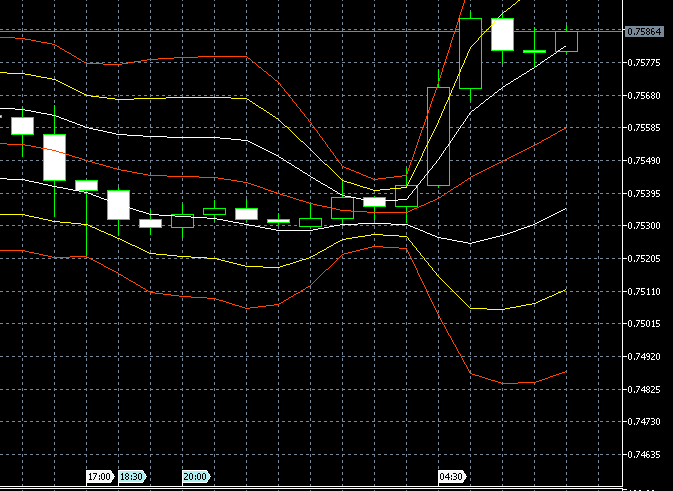Screen dimensions: 673x491
Task: Click the 0.75490 price axis label
Action: tap(644, 161)
